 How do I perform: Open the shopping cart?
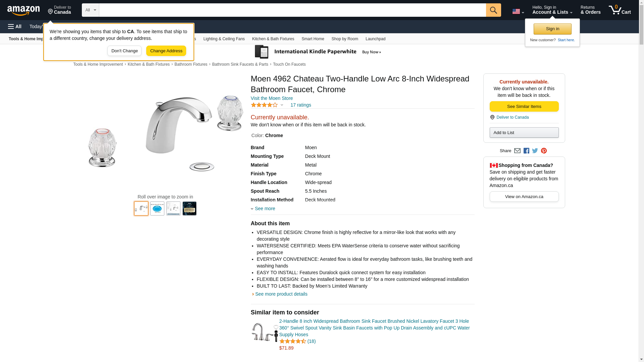620,10
